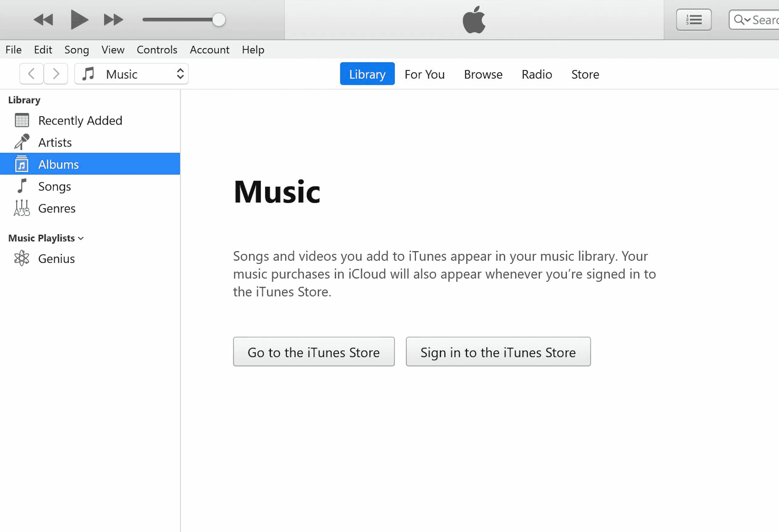Drag the volume slider control
This screenshot has width=779, height=532.
click(x=220, y=20)
